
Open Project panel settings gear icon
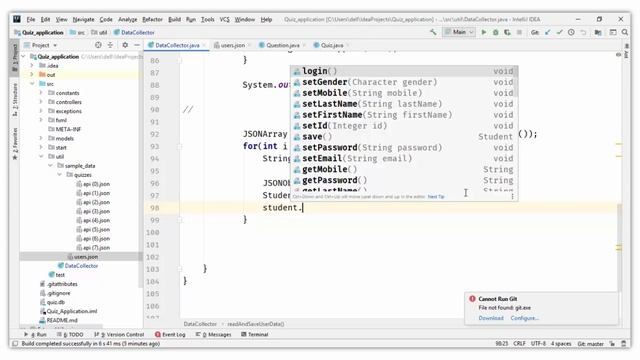125,45
